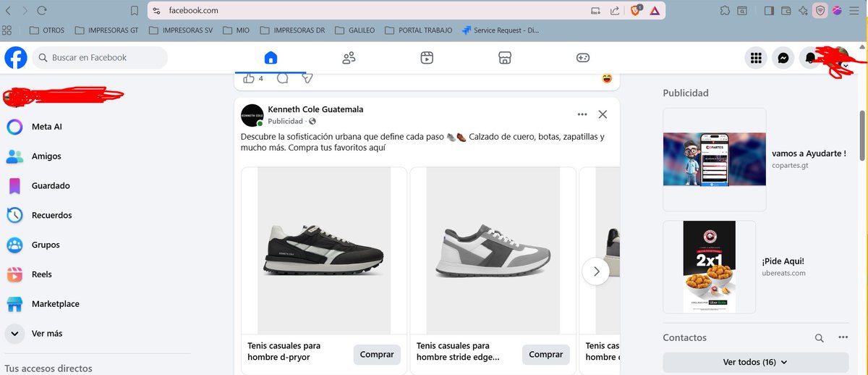Viewport: 868px width, 375px height.
Task: Open the ubereats.com '¡Pide Aqui!' ad
Action: (756, 267)
